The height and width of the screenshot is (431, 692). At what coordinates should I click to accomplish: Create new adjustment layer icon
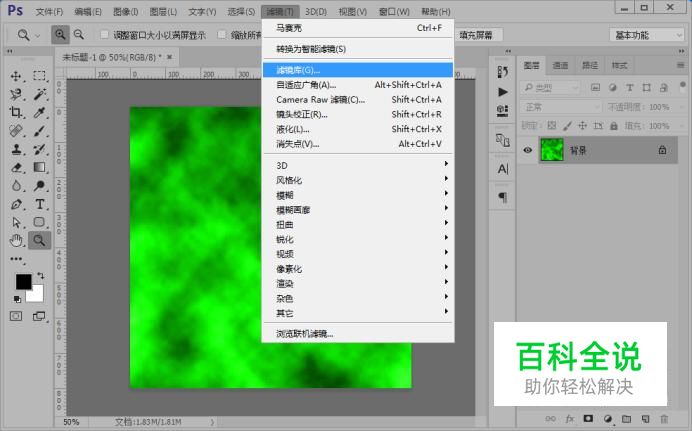[x=608, y=419]
